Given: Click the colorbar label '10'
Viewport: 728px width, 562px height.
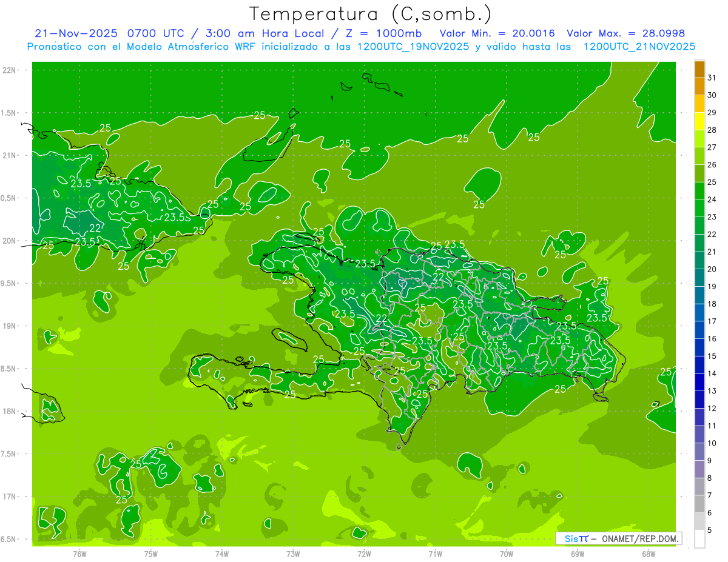Looking at the screenshot, I should tap(712, 443).
